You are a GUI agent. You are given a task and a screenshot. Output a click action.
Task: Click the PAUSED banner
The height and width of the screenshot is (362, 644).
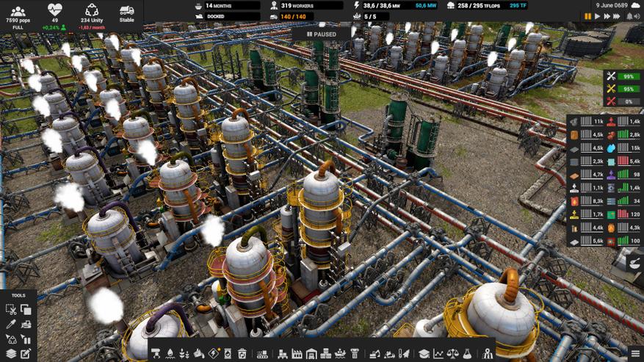click(x=322, y=35)
